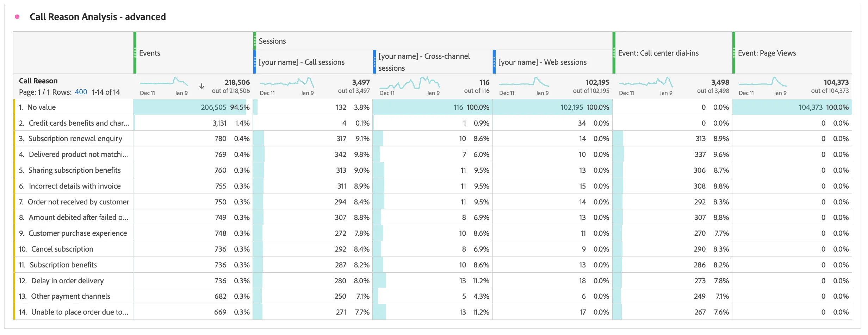This screenshot has height=335, width=868.
Task: Click the green drag handle on Events column
Action: click(x=135, y=53)
